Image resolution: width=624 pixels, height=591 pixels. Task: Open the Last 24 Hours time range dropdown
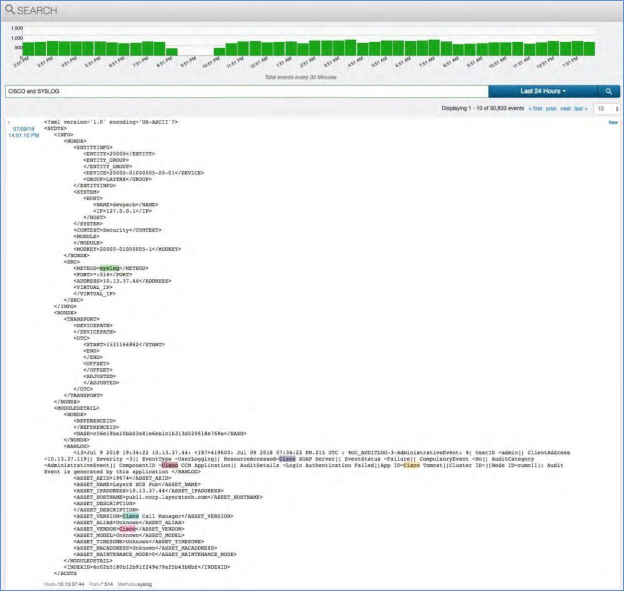pyautogui.click(x=540, y=90)
